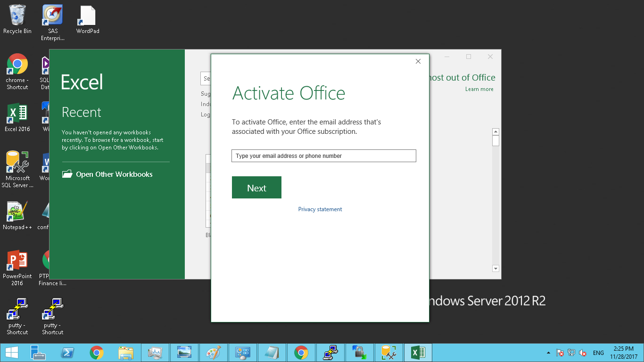
Task: Click the Next button in Activate Office
Action: pos(256,188)
